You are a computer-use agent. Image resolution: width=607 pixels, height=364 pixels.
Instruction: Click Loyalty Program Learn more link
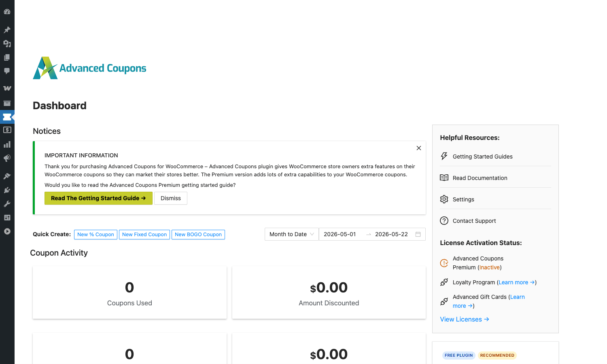point(517,282)
